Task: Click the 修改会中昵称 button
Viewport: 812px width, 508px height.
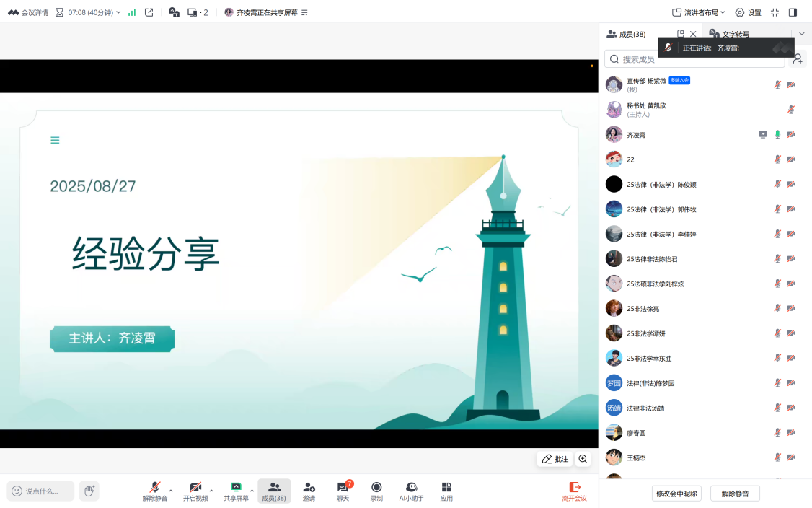Action: [x=676, y=494]
